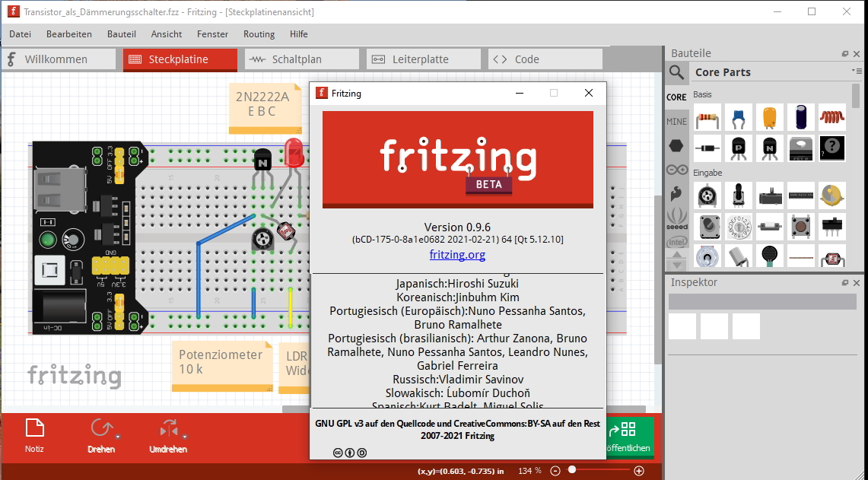Pick the rotary potentiometer with knob
868x480 pixels.
point(739,195)
